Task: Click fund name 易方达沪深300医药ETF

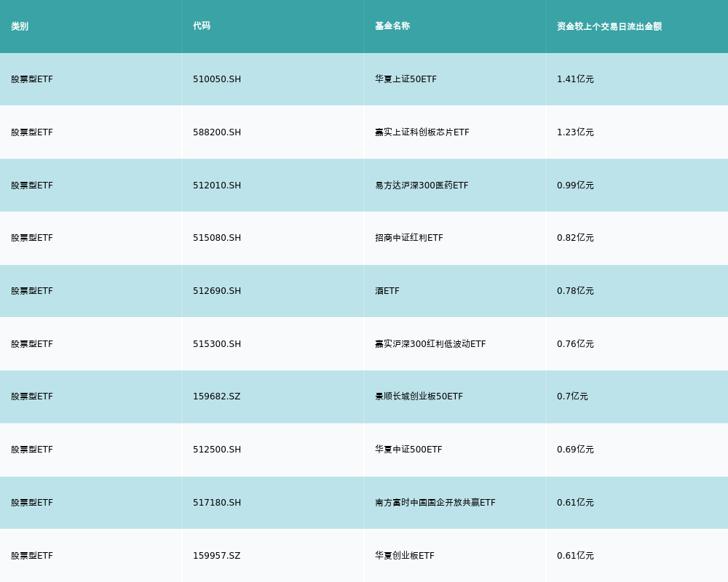Action: coord(422,186)
